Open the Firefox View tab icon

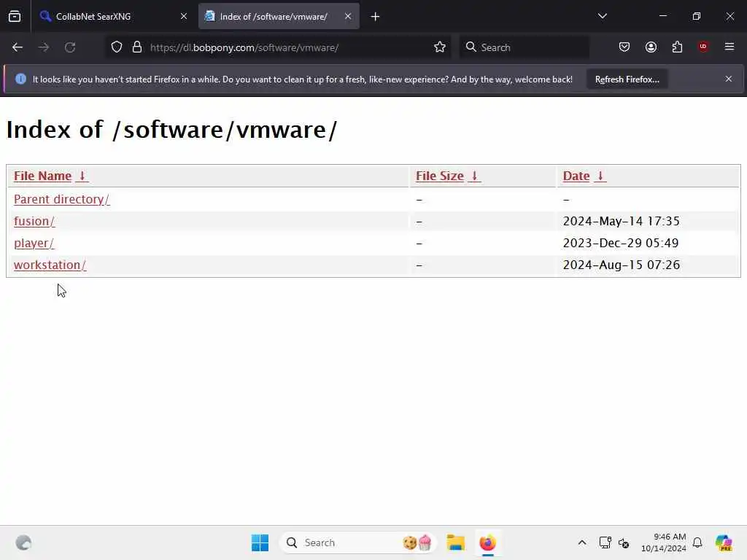tap(15, 16)
